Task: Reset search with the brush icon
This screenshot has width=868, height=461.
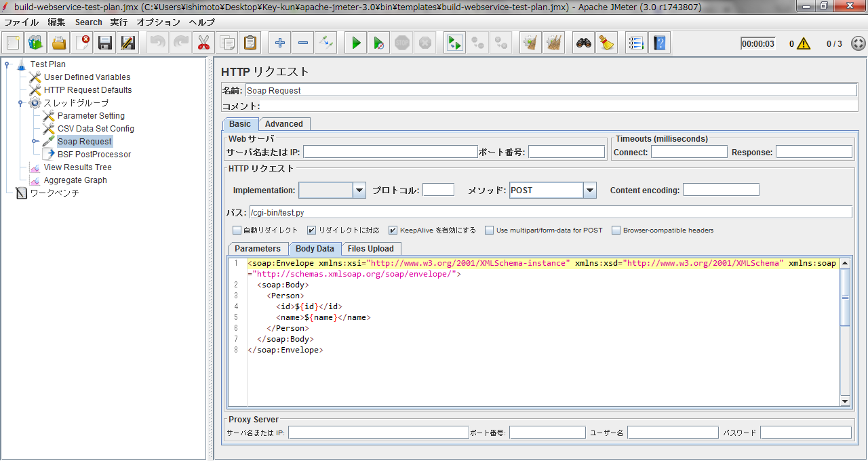Action: (x=606, y=43)
